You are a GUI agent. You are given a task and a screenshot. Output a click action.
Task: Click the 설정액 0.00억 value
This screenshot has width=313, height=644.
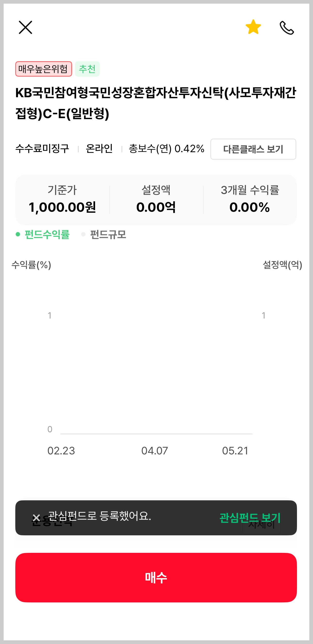click(x=156, y=207)
